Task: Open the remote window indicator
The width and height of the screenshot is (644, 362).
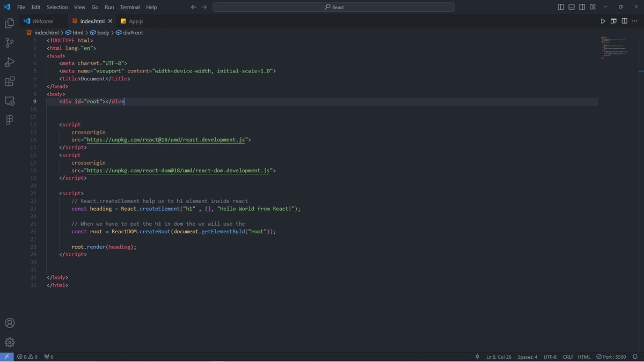Action: click(7, 357)
